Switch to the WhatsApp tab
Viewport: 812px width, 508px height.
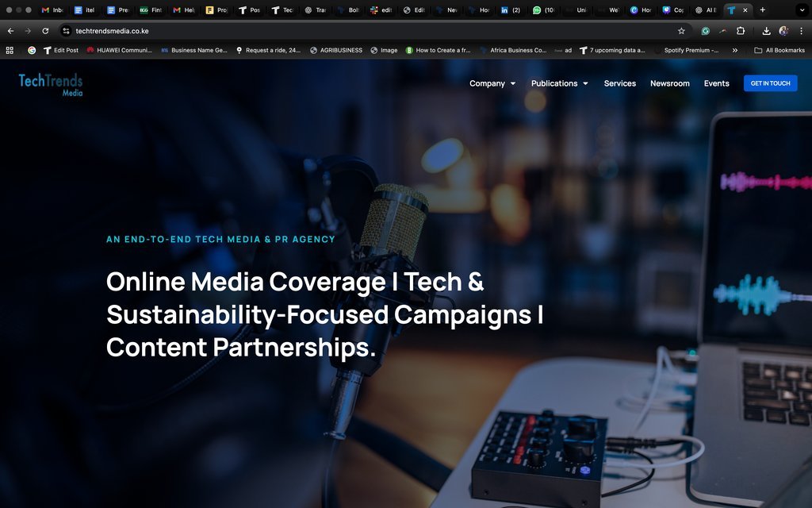tap(543, 10)
